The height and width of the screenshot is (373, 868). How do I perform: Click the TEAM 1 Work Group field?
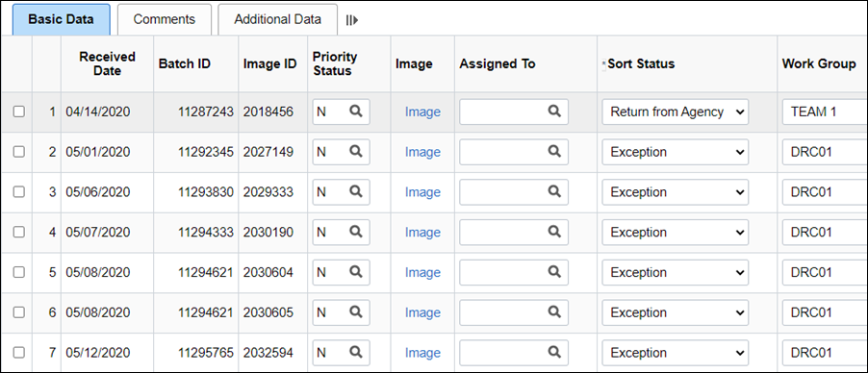click(x=825, y=112)
